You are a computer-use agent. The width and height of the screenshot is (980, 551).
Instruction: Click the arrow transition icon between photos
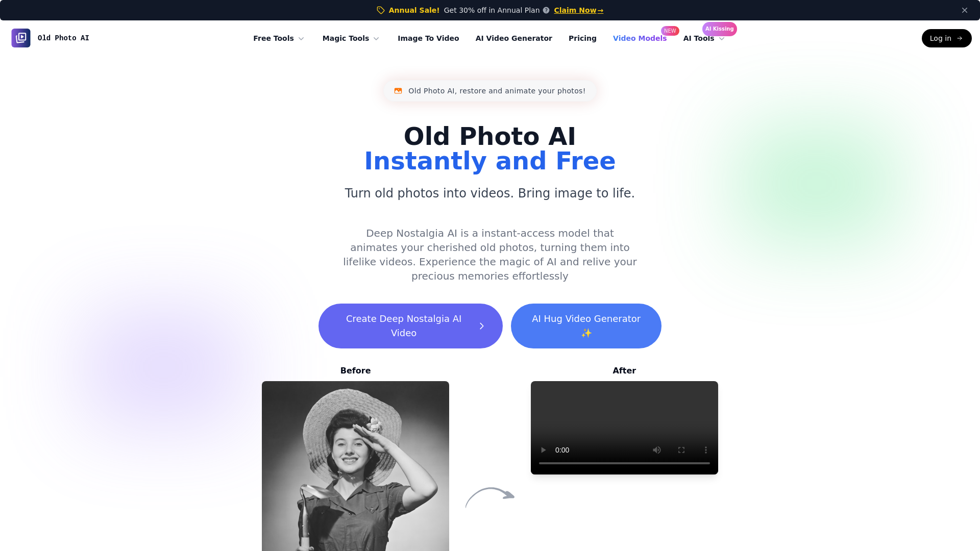(489, 496)
